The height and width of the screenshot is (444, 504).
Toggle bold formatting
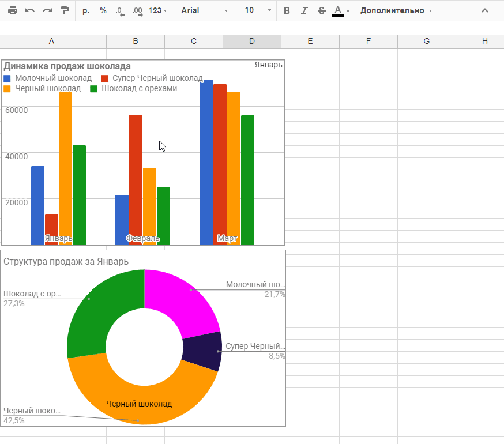click(287, 10)
